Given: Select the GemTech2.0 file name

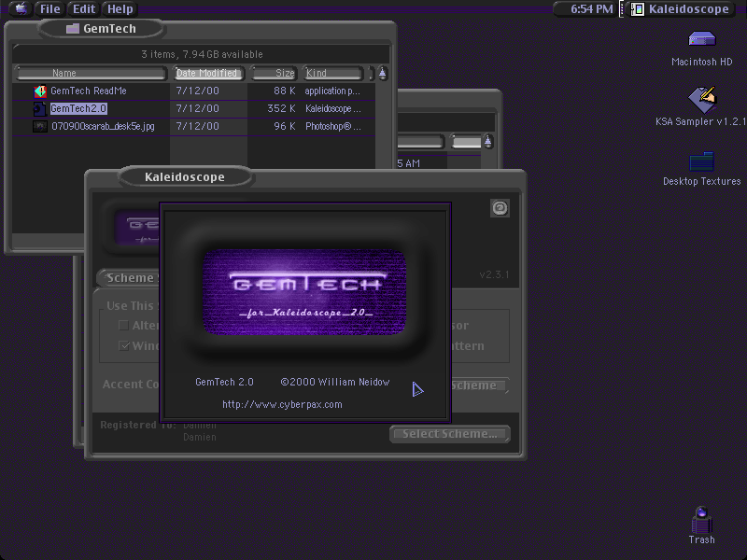Looking at the screenshot, I should (x=78, y=108).
